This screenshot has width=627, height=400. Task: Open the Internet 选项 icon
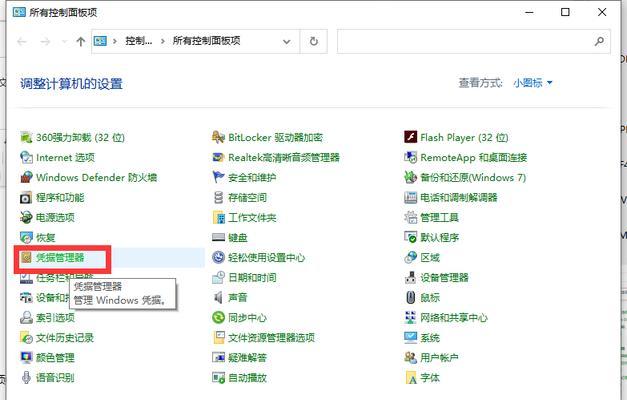pos(26,158)
